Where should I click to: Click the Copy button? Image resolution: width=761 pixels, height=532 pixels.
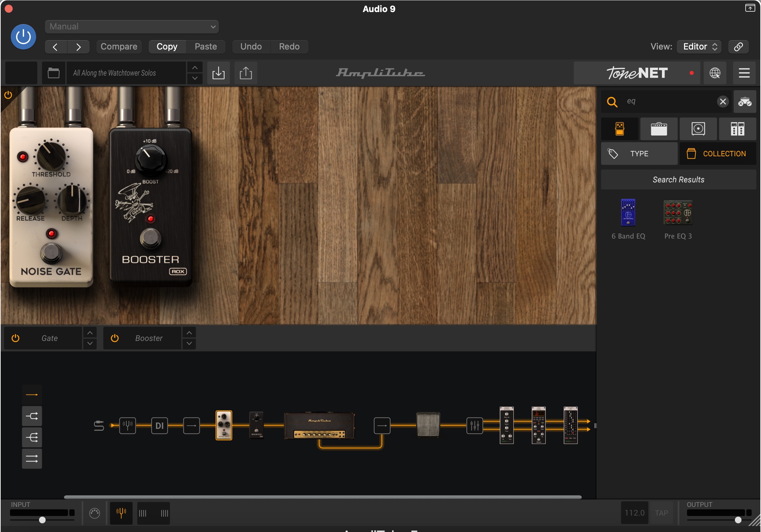coord(167,47)
